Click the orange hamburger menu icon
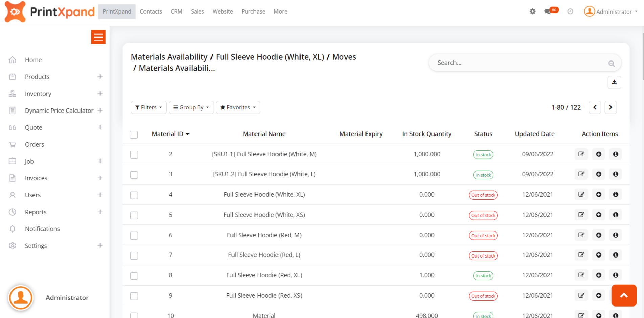 click(98, 37)
